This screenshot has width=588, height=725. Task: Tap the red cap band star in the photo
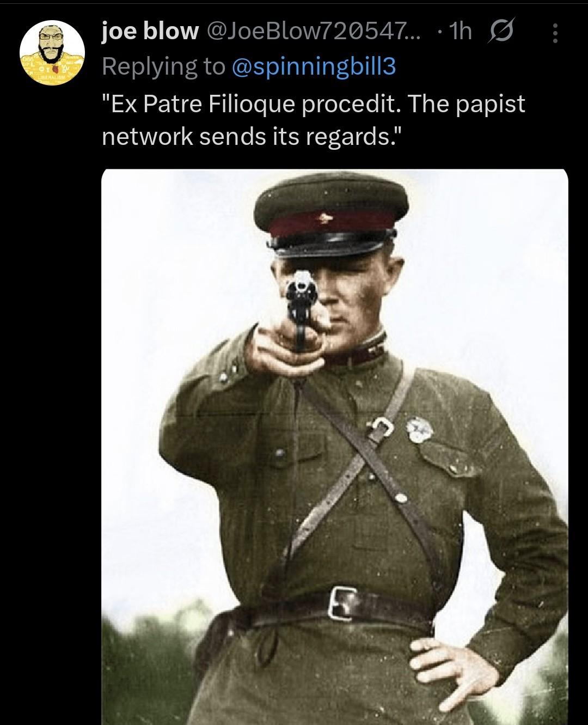325,219
